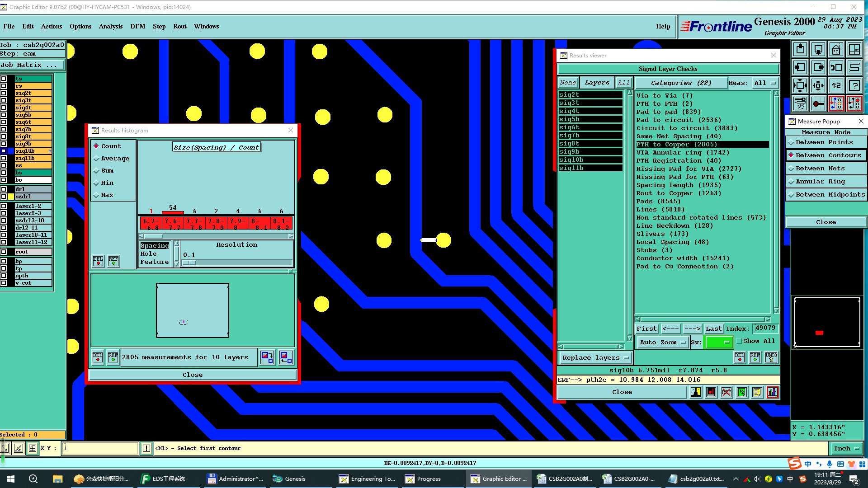Open the histogram chart icon in Results viewer
Viewport: 868px width, 488px height.
(772, 392)
